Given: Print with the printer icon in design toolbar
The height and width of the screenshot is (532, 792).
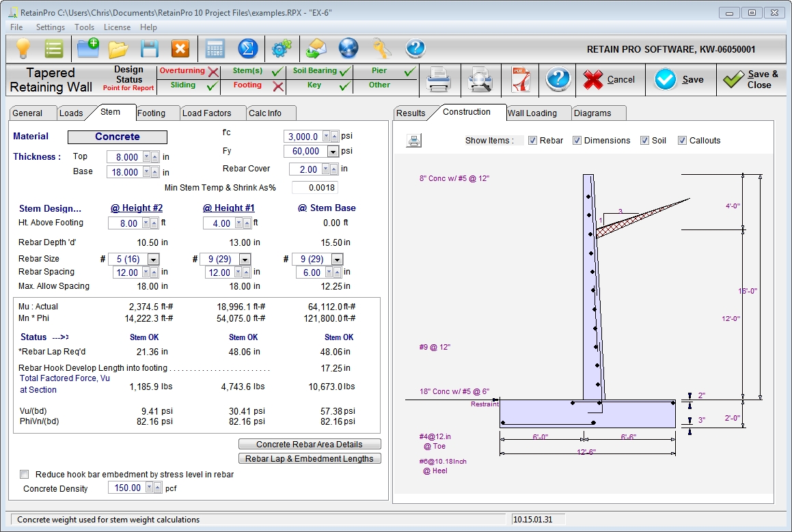Looking at the screenshot, I should tap(439, 80).
